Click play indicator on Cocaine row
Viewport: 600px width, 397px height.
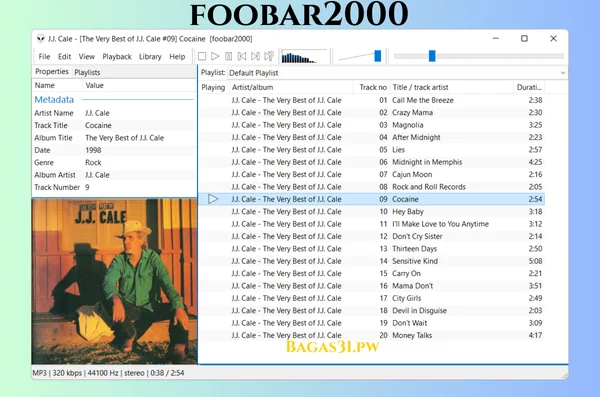pyautogui.click(x=213, y=199)
